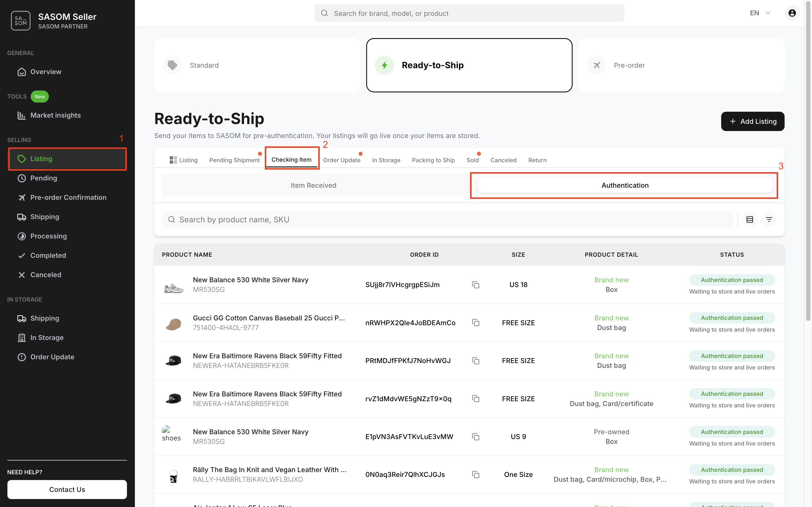This screenshot has width=812, height=507.
Task: Open the Overview page in sidebar
Action: click(46, 72)
